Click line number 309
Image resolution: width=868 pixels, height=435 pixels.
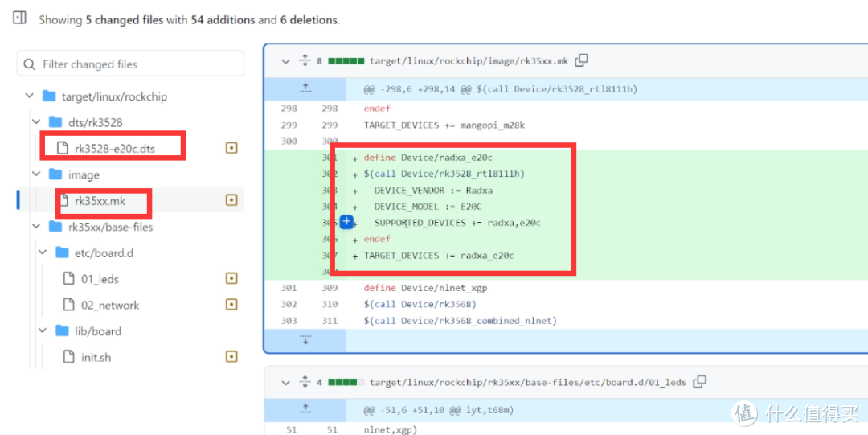(330, 288)
